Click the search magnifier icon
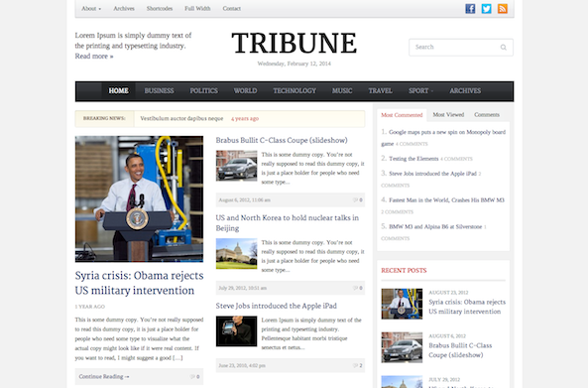The width and height of the screenshot is (588, 388). click(x=504, y=48)
